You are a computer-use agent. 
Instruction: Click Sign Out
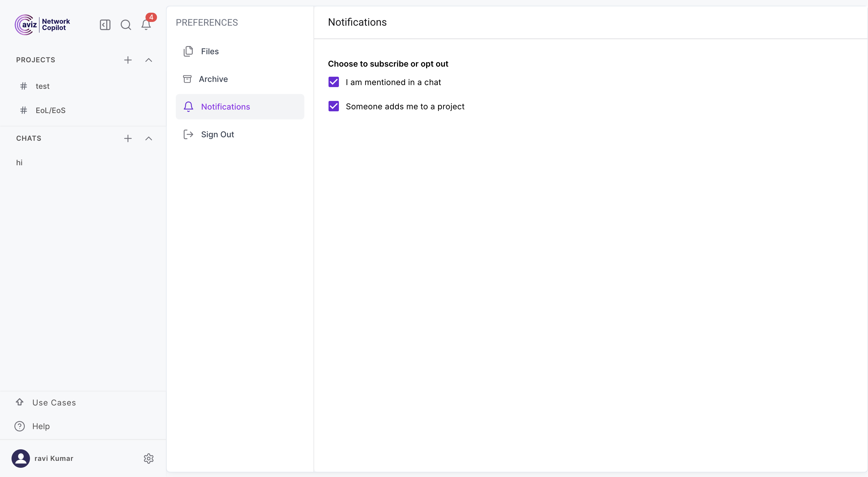[x=217, y=134]
